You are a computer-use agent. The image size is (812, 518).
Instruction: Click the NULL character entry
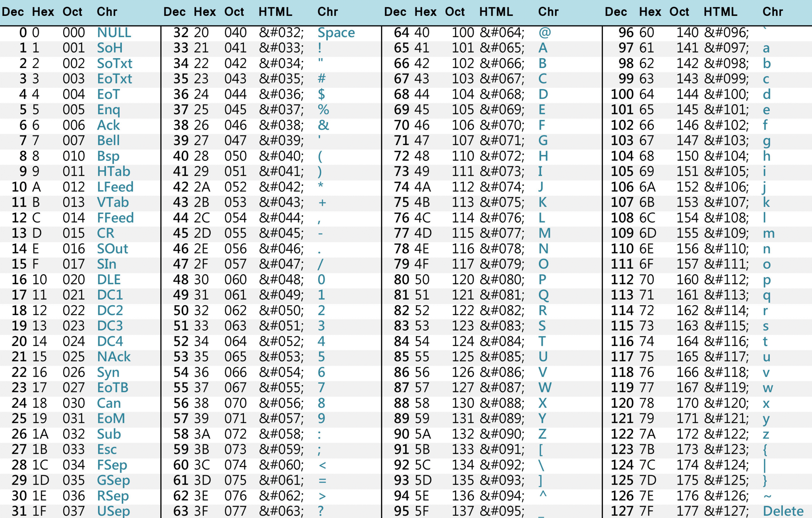pyautogui.click(x=113, y=32)
